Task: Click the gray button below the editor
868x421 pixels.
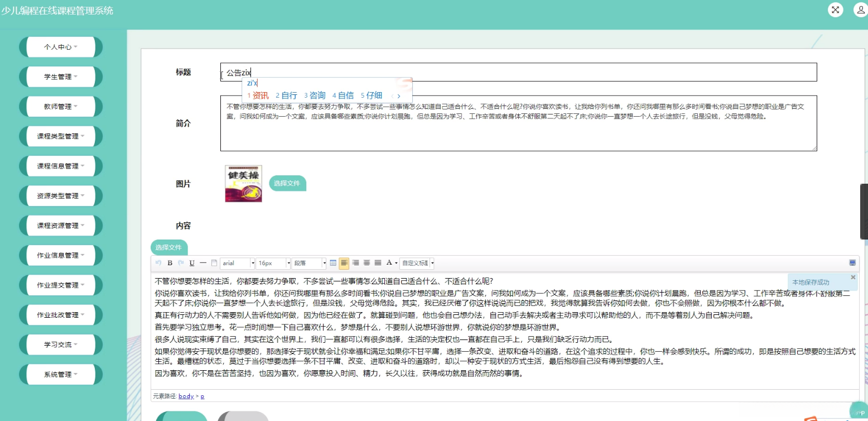Action: pos(243,416)
